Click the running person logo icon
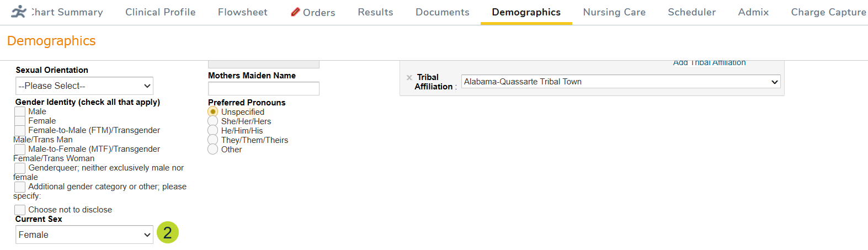The image size is (868, 250). [19, 12]
